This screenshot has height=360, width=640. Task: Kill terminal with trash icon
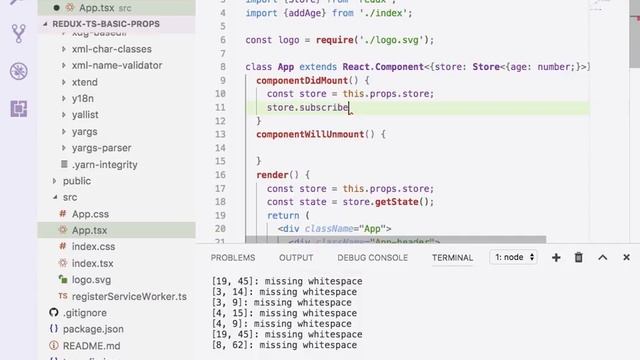pyautogui.click(x=579, y=258)
